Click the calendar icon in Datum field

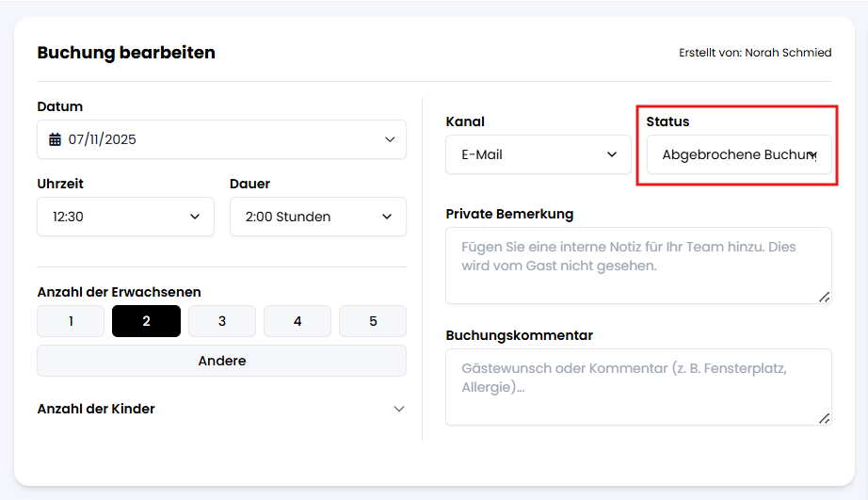55,139
